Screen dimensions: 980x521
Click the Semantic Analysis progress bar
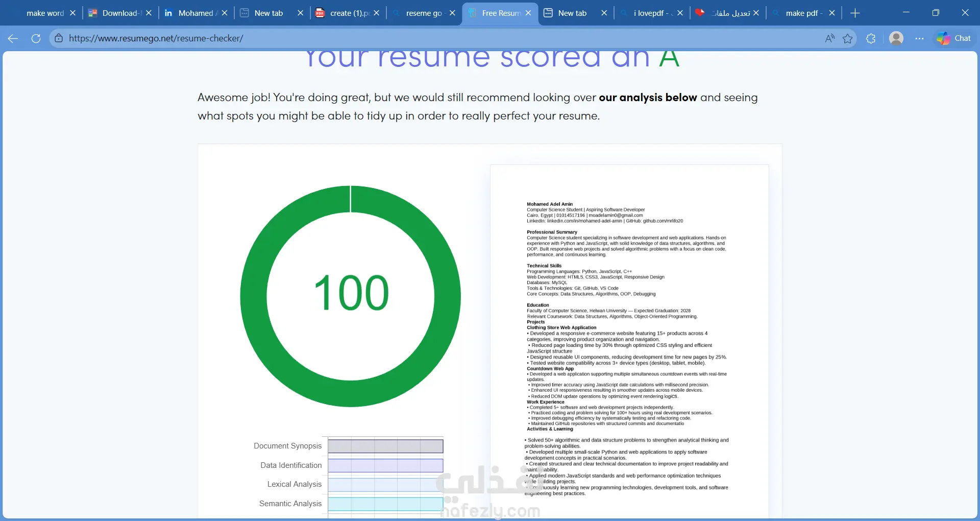385,504
